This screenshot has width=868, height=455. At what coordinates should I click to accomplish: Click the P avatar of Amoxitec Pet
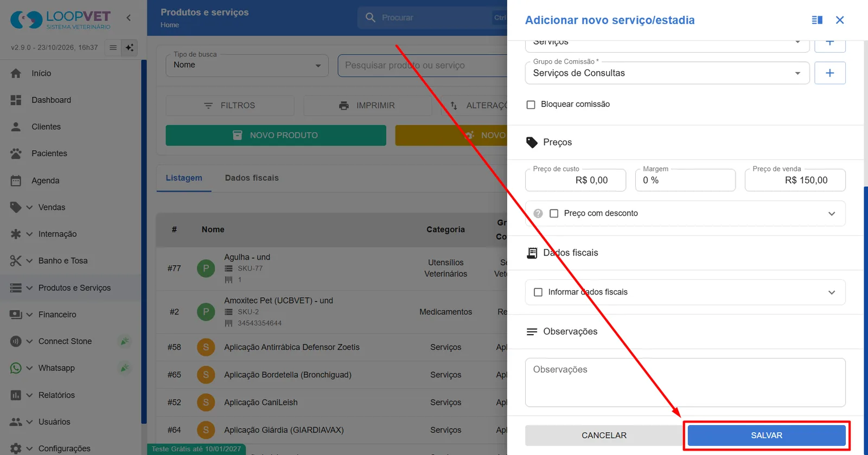[x=206, y=311]
